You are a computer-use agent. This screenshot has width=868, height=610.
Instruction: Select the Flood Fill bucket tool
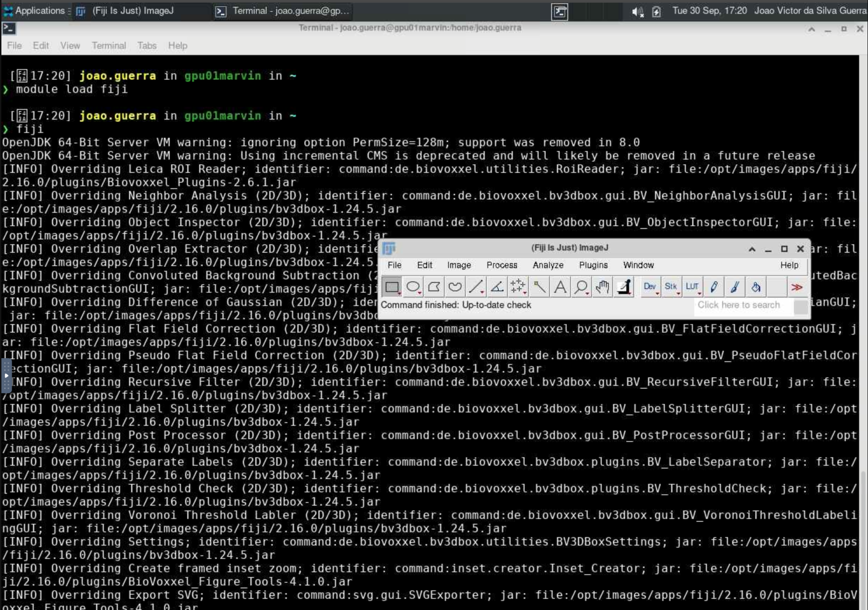pyautogui.click(x=755, y=287)
